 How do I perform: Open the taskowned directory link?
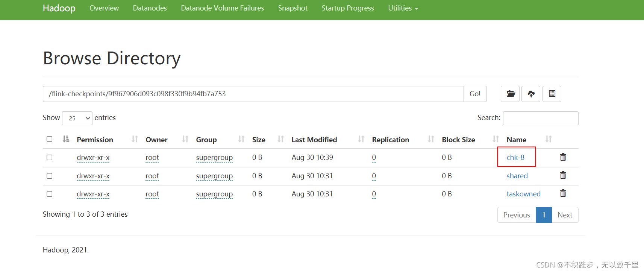point(523,194)
